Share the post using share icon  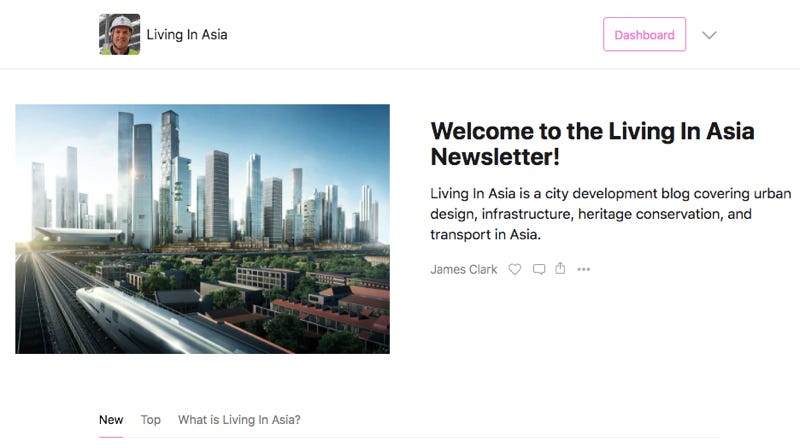[560, 268]
